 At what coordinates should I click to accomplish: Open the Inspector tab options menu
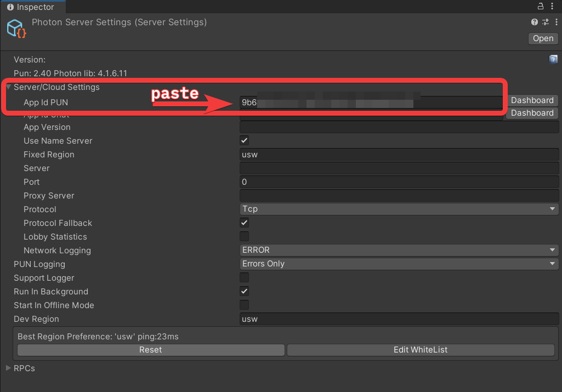pos(552,6)
